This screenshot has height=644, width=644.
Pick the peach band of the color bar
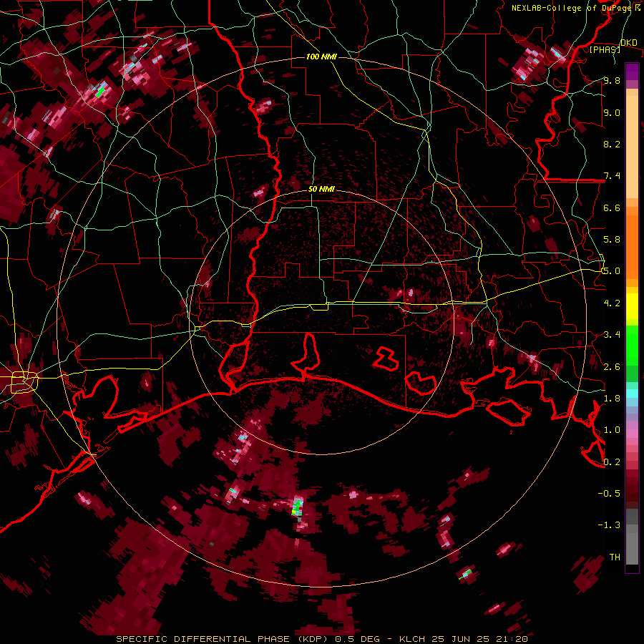pos(632,148)
